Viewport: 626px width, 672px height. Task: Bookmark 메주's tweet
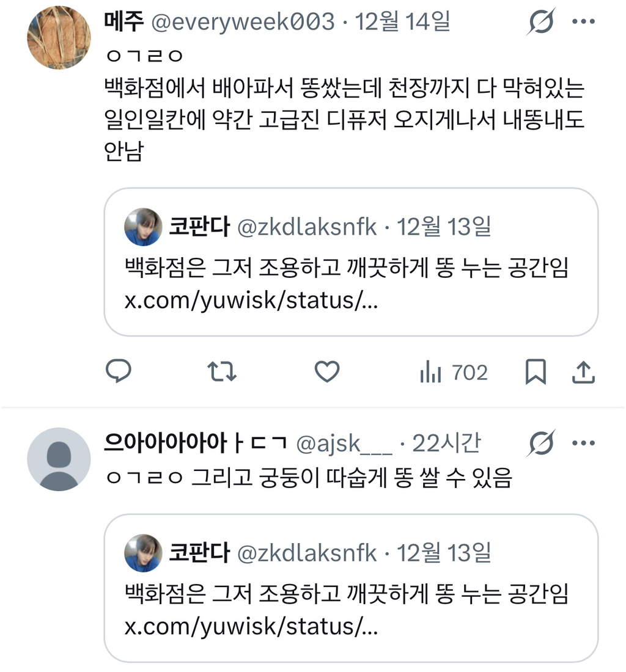click(x=536, y=371)
